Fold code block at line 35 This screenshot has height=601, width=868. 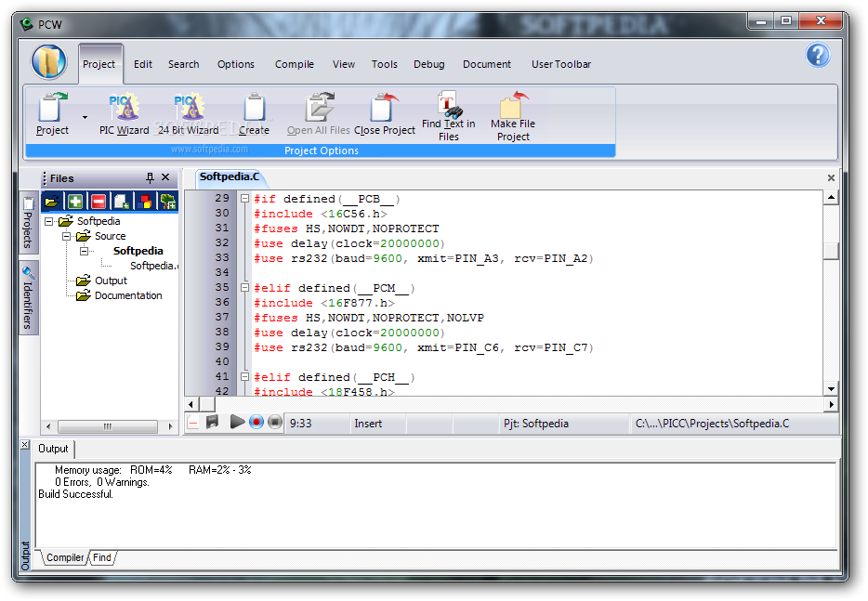pos(244,287)
